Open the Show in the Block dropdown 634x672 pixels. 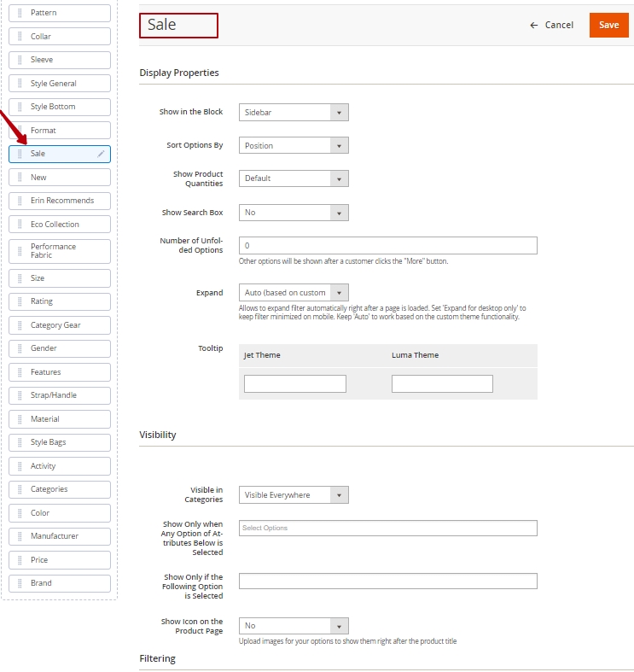pyautogui.click(x=294, y=113)
